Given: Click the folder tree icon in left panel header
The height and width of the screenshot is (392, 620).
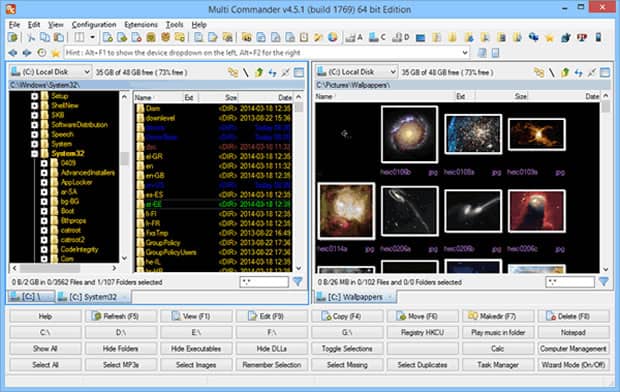Looking at the screenshot, I should pos(233,72).
